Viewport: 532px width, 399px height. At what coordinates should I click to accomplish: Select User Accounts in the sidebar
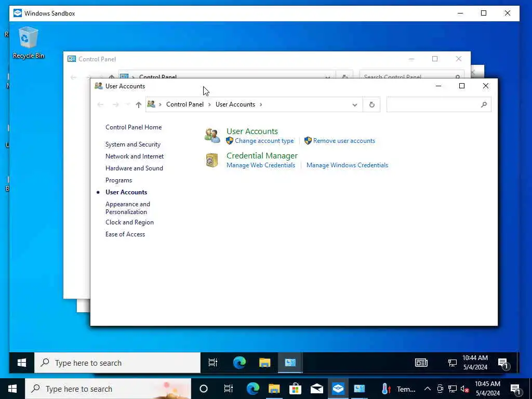click(126, 192)
